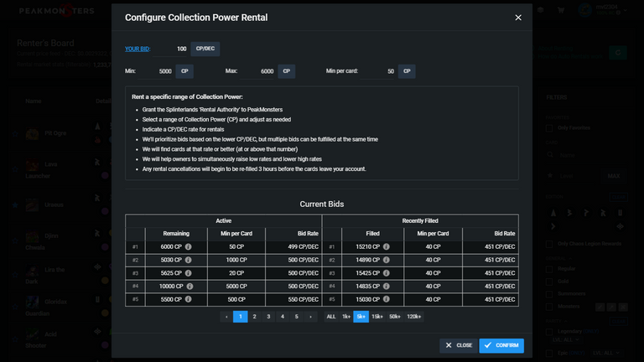Edit the bid value field showing 100
The width and height of the screenshot is (644, 362).
171,49
